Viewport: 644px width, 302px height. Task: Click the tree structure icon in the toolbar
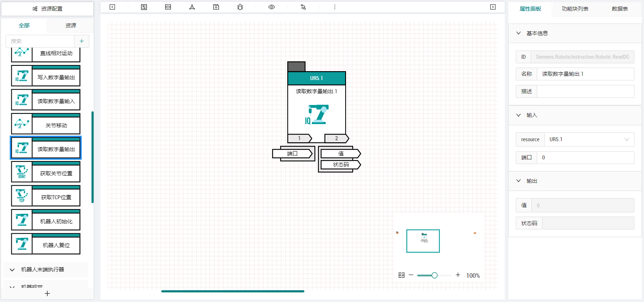click(x=192, y=7)
